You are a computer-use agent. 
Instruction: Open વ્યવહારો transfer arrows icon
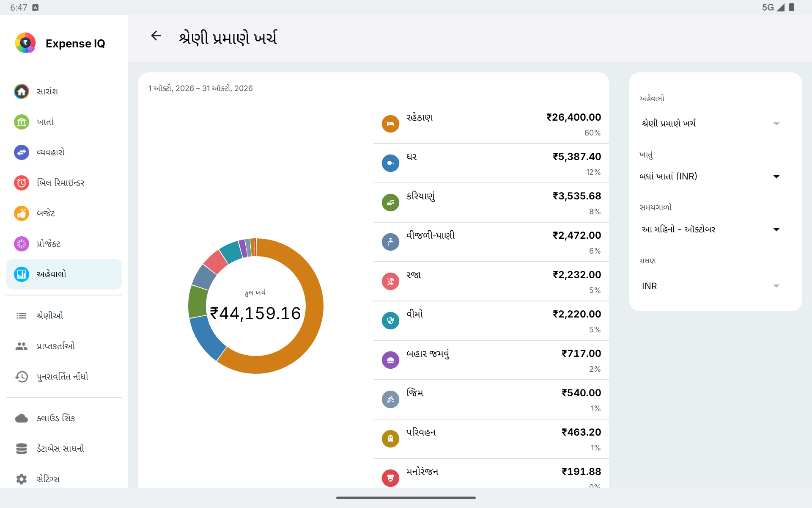tap(22, 152)
